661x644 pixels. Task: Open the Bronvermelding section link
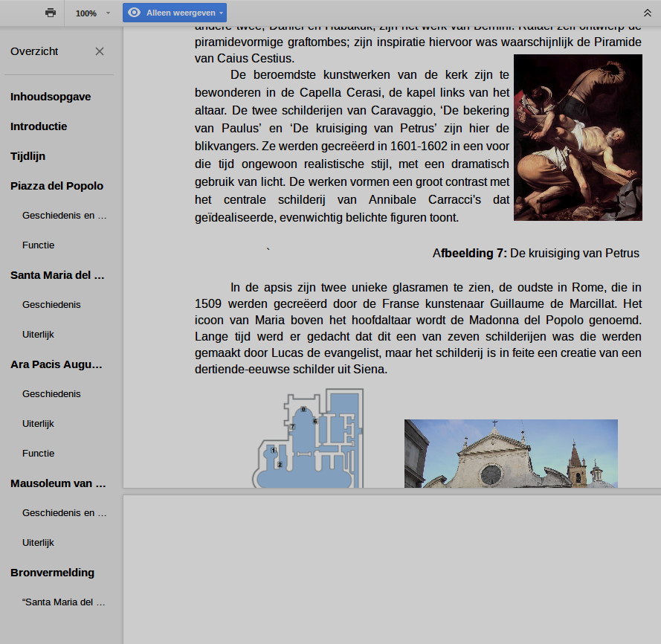click(x=52, y=573)
